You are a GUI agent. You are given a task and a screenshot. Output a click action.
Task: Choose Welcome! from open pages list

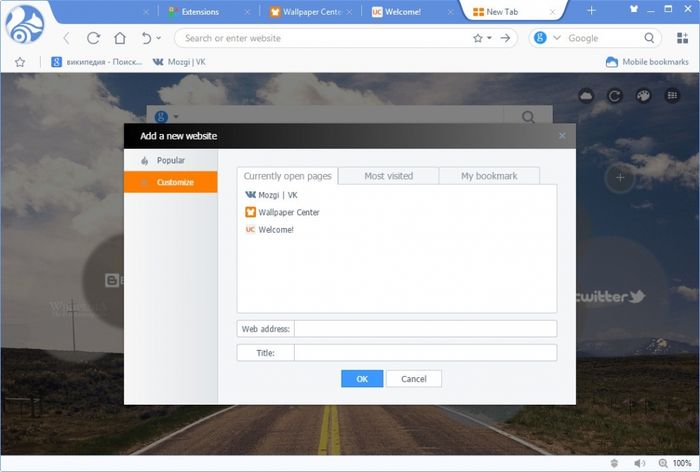(269, 230)
